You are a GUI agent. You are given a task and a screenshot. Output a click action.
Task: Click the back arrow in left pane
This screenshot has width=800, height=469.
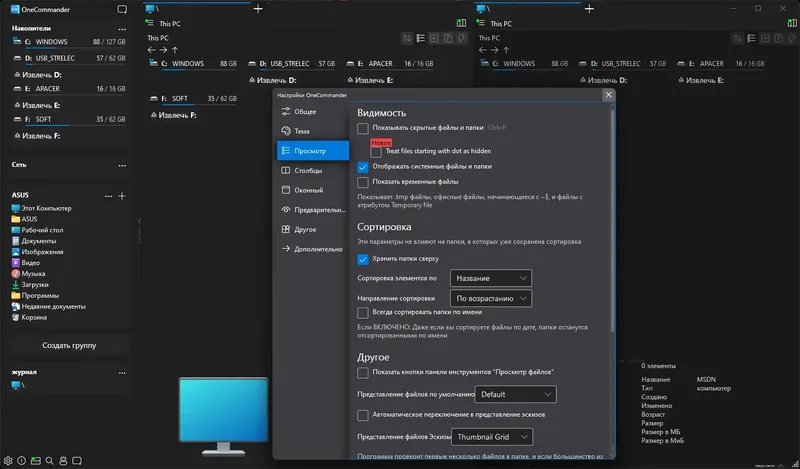click(151, 49)
